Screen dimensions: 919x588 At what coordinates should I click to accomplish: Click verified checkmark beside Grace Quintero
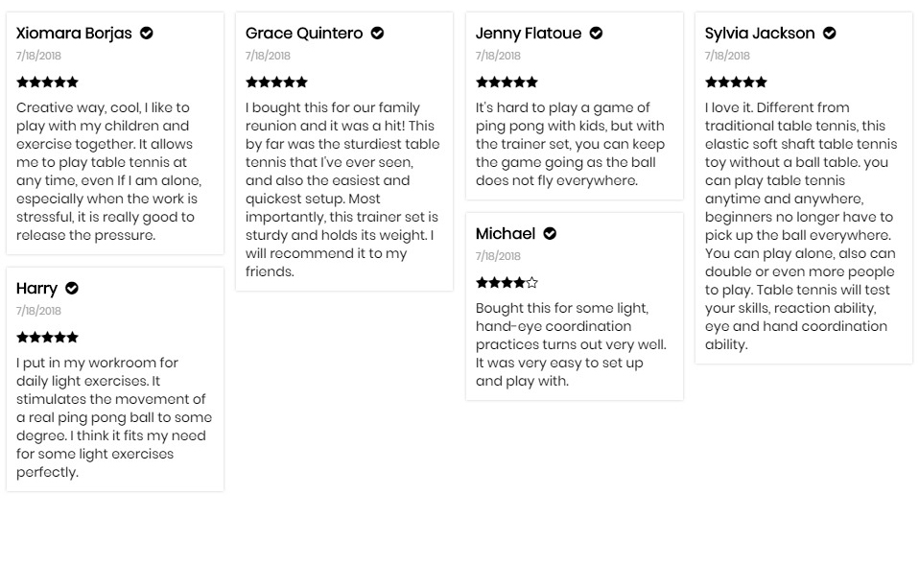pos(377,34)
